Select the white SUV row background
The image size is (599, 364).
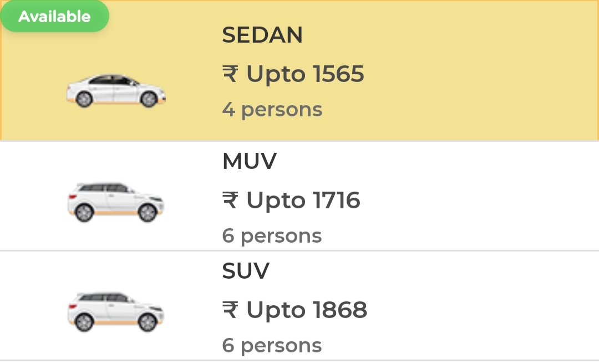click(299, 306)
